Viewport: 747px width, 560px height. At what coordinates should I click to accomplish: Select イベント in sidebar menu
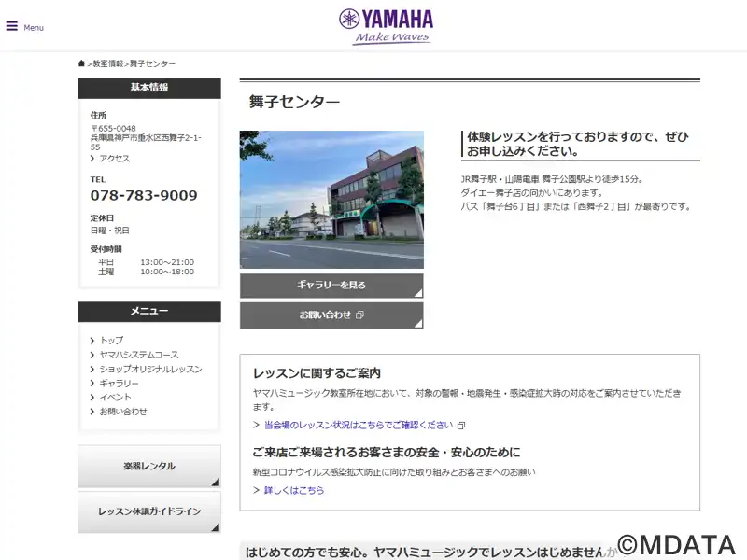tap(115, 398)
